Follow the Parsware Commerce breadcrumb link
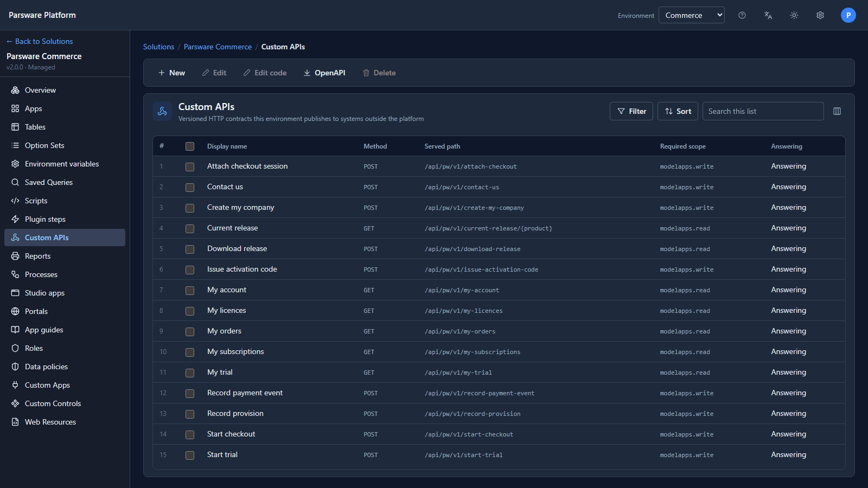 (218, 47)
